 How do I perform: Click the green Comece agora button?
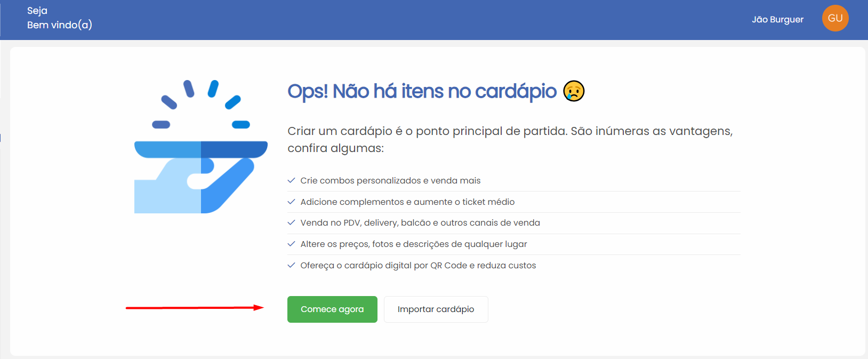click(332, 309)
